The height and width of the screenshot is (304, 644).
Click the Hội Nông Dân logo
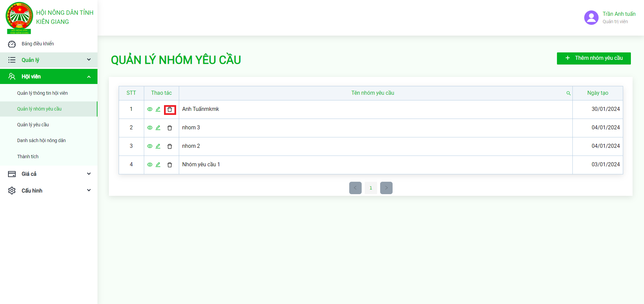[19, 18]
